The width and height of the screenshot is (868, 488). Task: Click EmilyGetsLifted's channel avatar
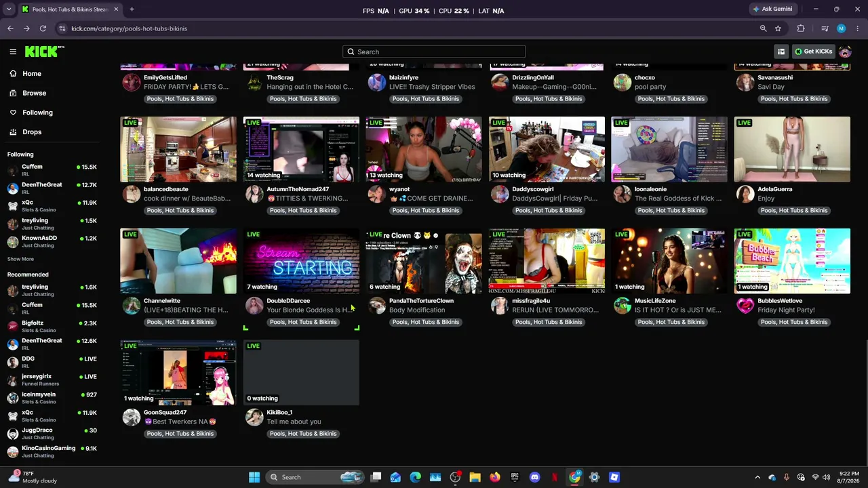coord(132,82)
